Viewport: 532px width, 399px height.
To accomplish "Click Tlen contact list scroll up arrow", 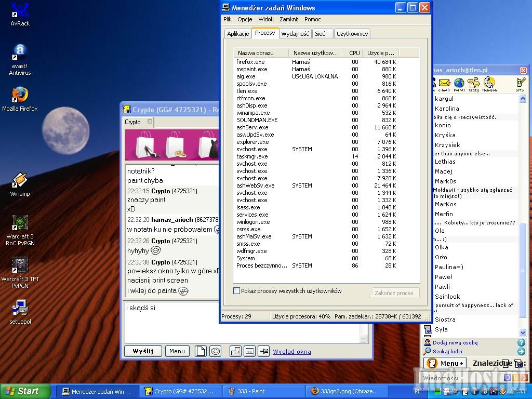I will click(x=523, y=98).
